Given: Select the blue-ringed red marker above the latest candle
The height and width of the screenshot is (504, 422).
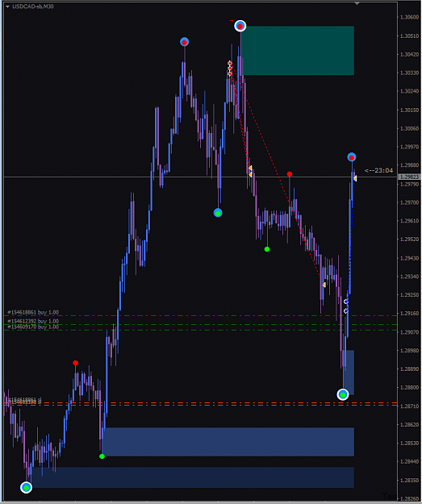Looking at the screenshot, I should click(x=352, y=157).
